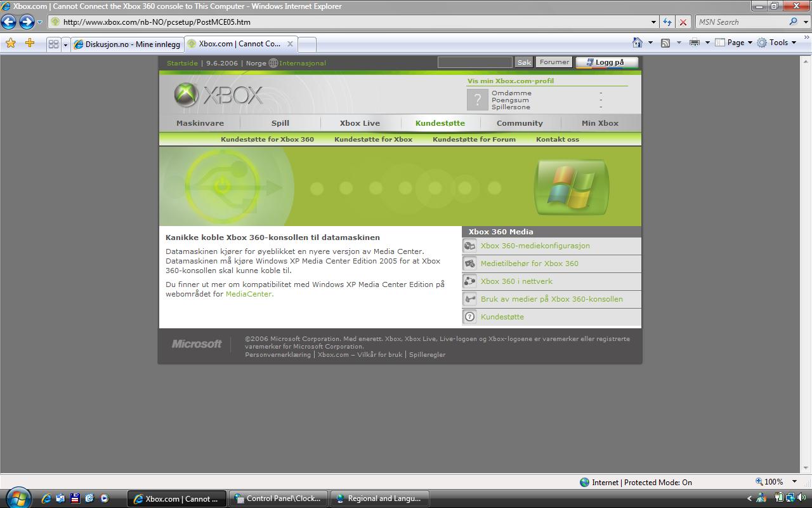Click the red Stop loading button
The height and width of the screenshot is (508, 812).
click(683, 22)
